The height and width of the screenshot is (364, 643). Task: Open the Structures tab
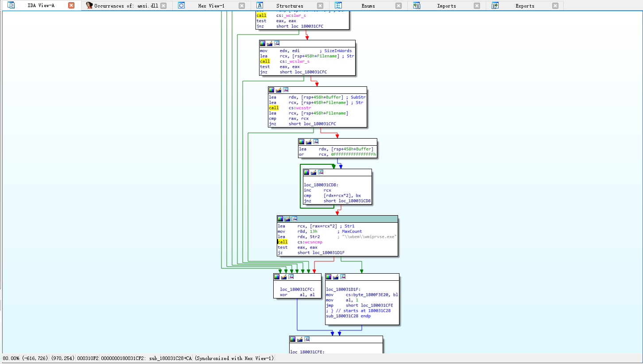(290, 6)
